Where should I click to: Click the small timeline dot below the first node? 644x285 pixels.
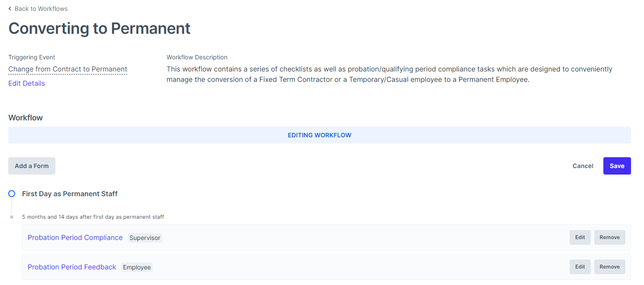pos(12,217)
